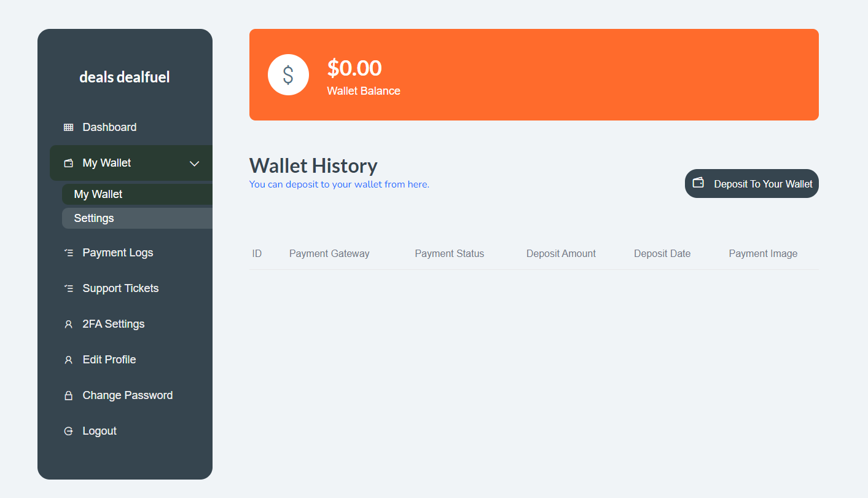Select the My Wallet wallet icon
The image size is (868, 498).
click(68, 163)
